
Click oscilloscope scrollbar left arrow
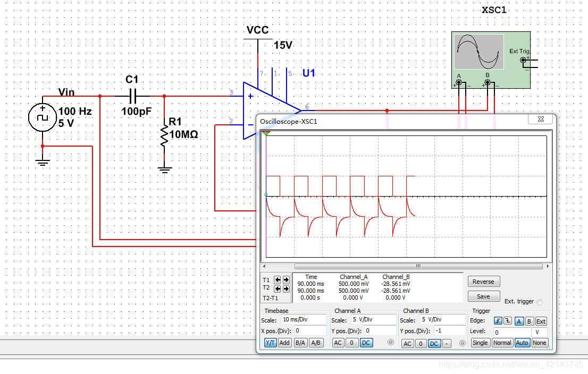[264, 267]
